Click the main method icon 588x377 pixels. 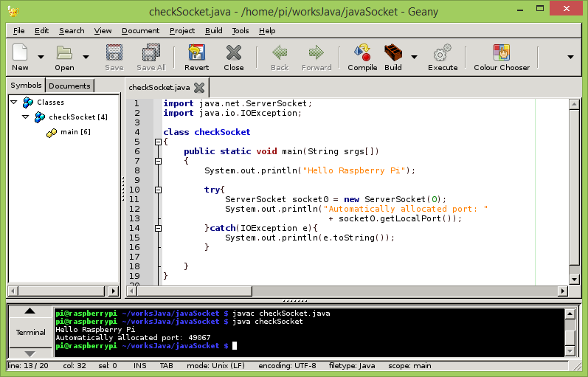52,133
